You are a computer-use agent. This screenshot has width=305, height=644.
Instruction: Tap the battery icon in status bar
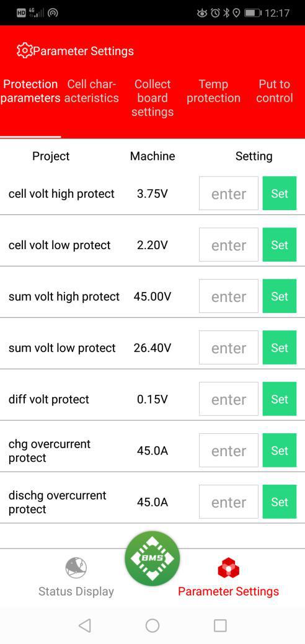252,13
